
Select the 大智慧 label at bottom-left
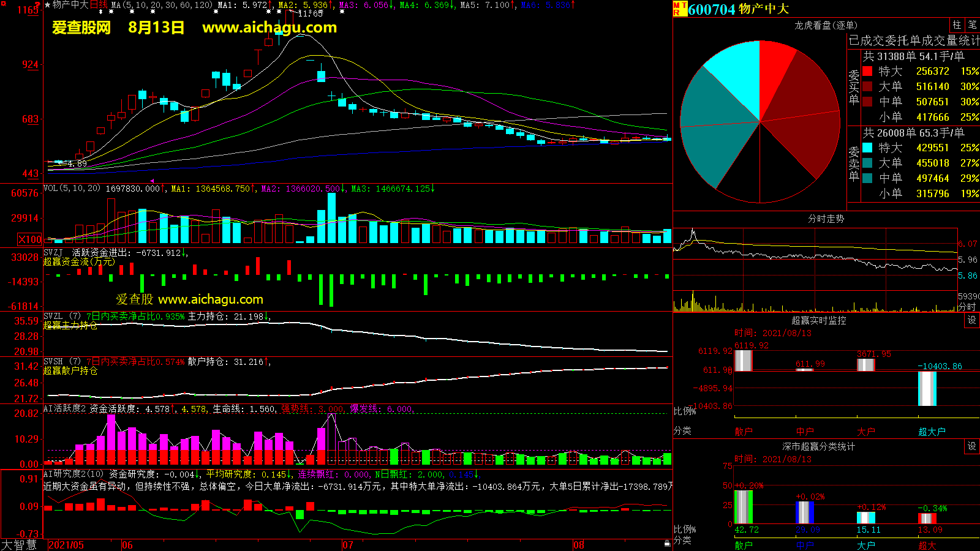pyautogui.click(x=20, y=545)
